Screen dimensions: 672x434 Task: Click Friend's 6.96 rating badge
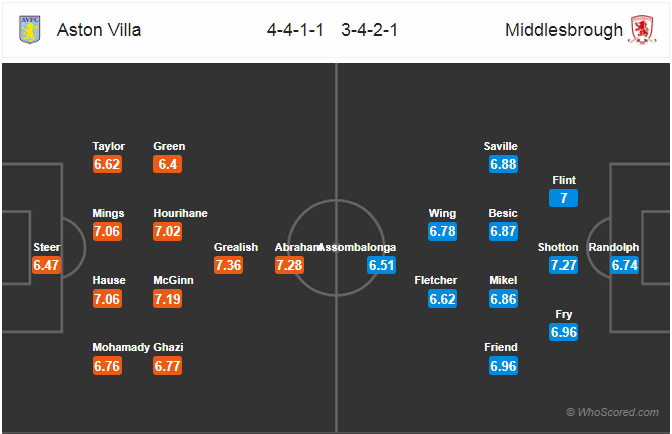tap(503, 366)
